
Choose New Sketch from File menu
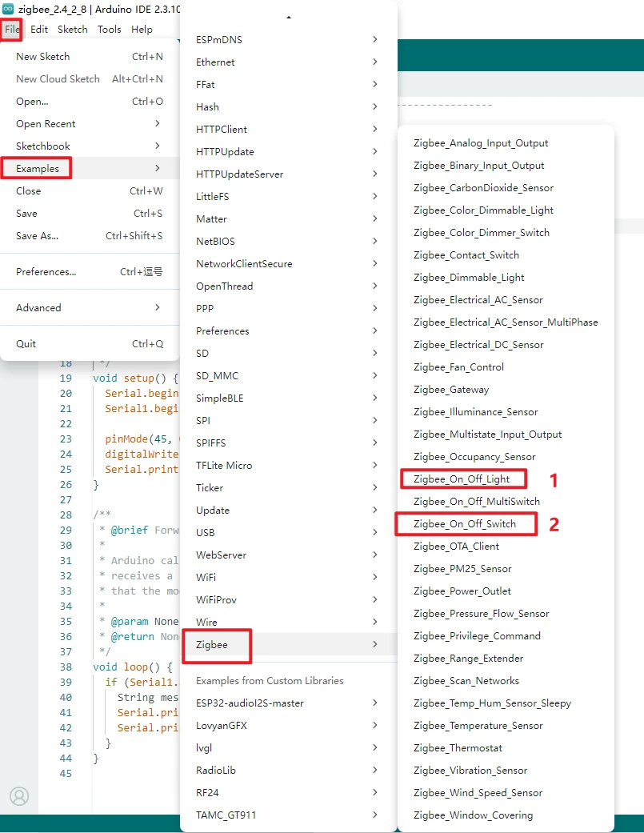coord(90,56)
